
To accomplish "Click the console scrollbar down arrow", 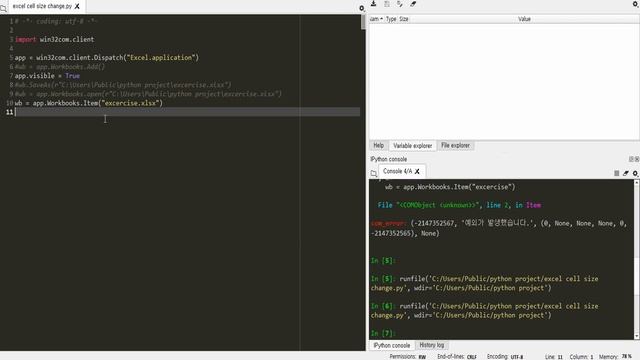I will pyautogui.click(x=637, y=336).
